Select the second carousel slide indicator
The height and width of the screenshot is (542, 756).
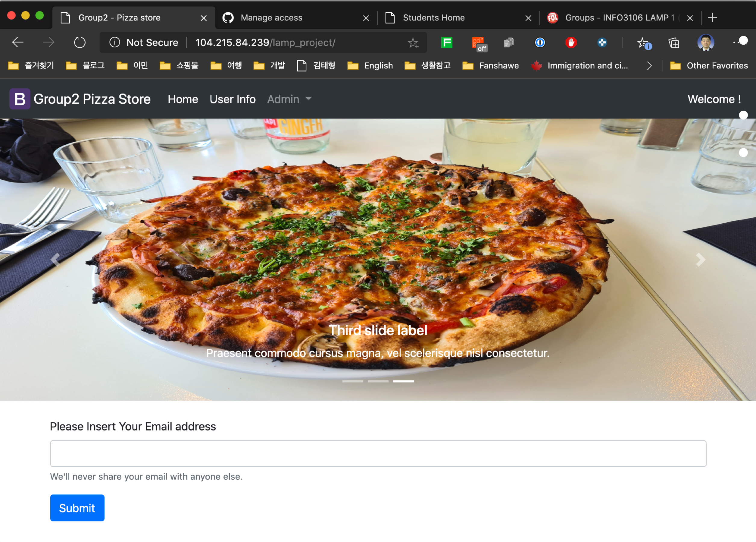(x=378, y=381)
